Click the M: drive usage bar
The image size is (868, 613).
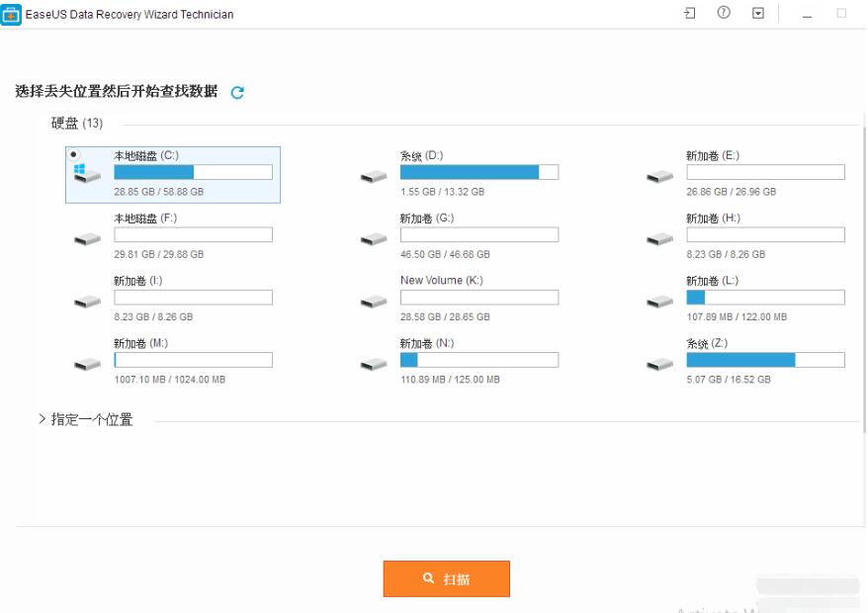(x=193, y=360)
